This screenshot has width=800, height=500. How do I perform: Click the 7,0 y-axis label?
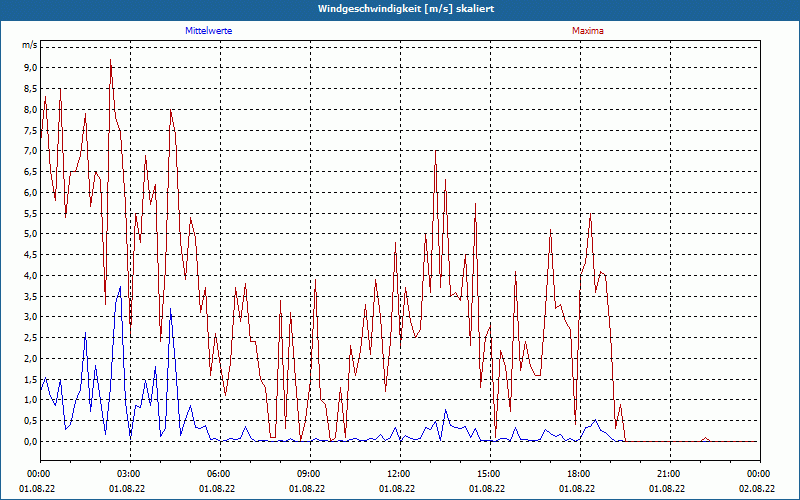(30, 151)
